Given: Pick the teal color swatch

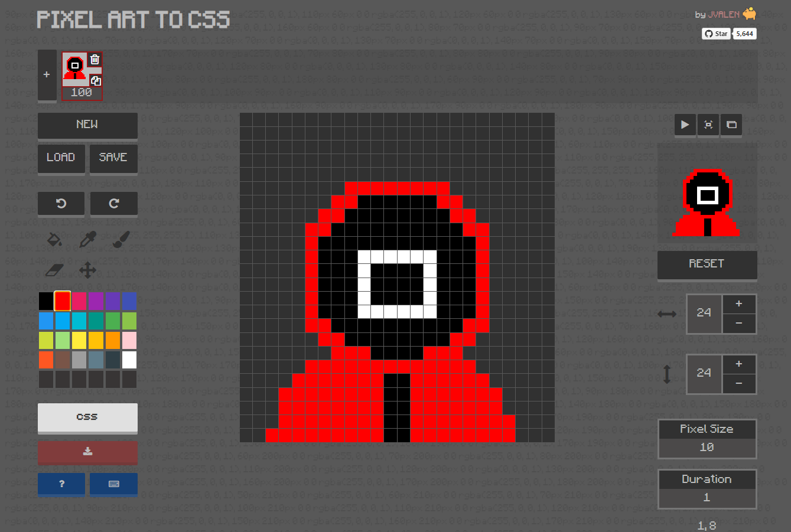Looking at the screenshot, I should (x=96, y=321).
